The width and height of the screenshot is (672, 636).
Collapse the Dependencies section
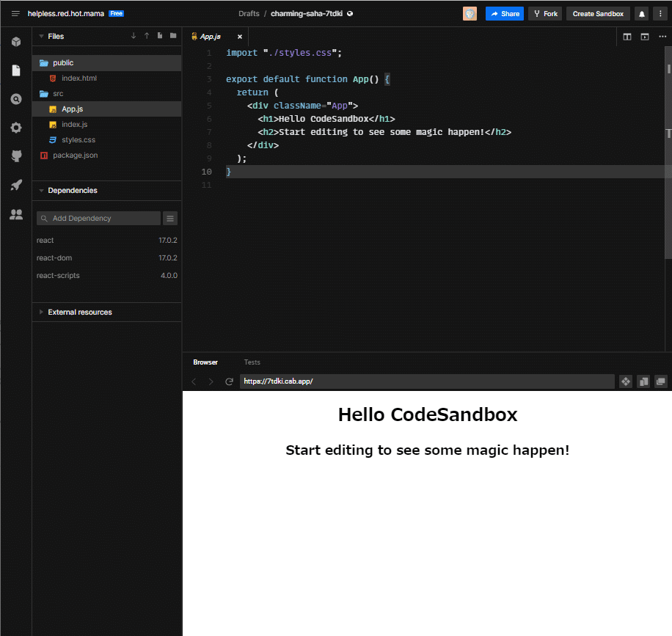tap(41, 190)
